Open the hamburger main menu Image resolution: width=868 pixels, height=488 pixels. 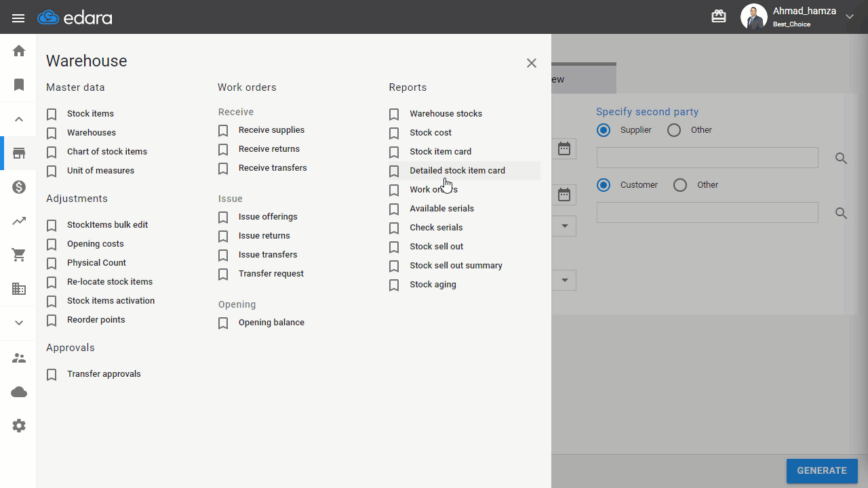click(18, 18)
